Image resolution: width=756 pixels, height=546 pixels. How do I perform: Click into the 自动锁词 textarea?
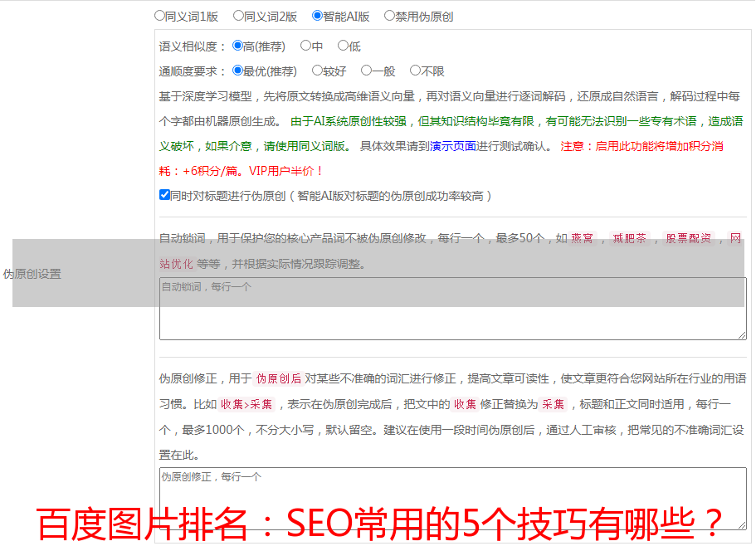(453, 309)
